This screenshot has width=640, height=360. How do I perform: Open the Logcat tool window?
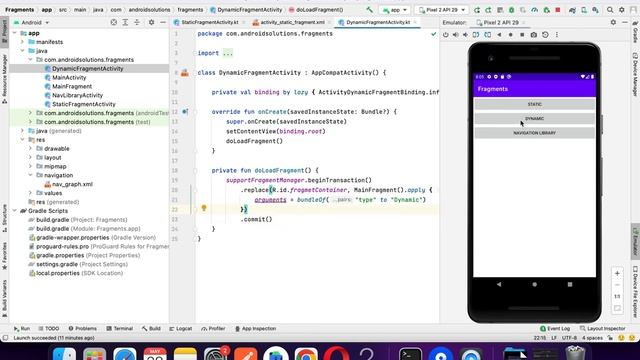tap(180, 329)
